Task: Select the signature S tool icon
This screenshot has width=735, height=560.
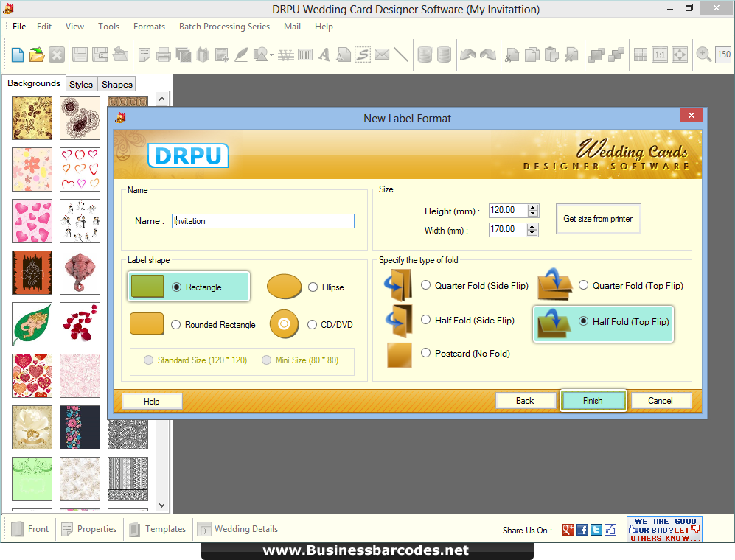Action: point(363,55)
